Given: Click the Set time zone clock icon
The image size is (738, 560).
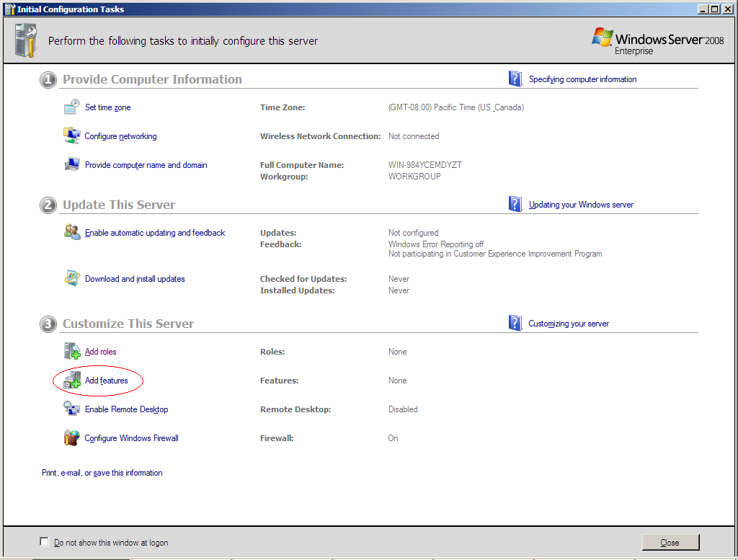Looking at the screenshot, I should coord(71,107).
